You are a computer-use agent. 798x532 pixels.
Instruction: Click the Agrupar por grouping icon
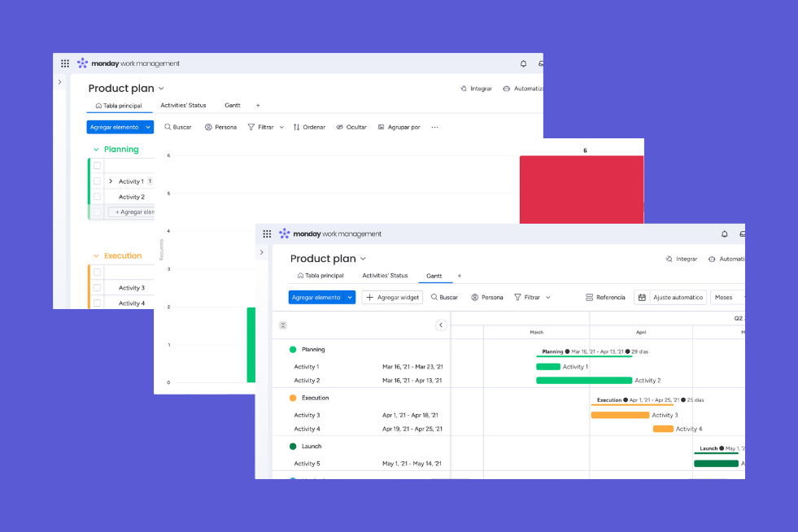click(x=380, y=127)
